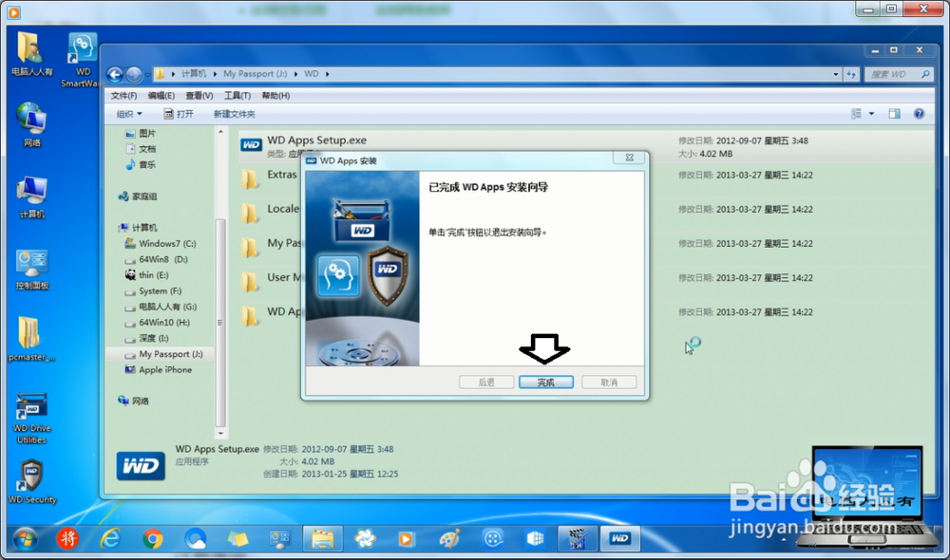Refresh the Explorer folder view

[x=851, y=74]
